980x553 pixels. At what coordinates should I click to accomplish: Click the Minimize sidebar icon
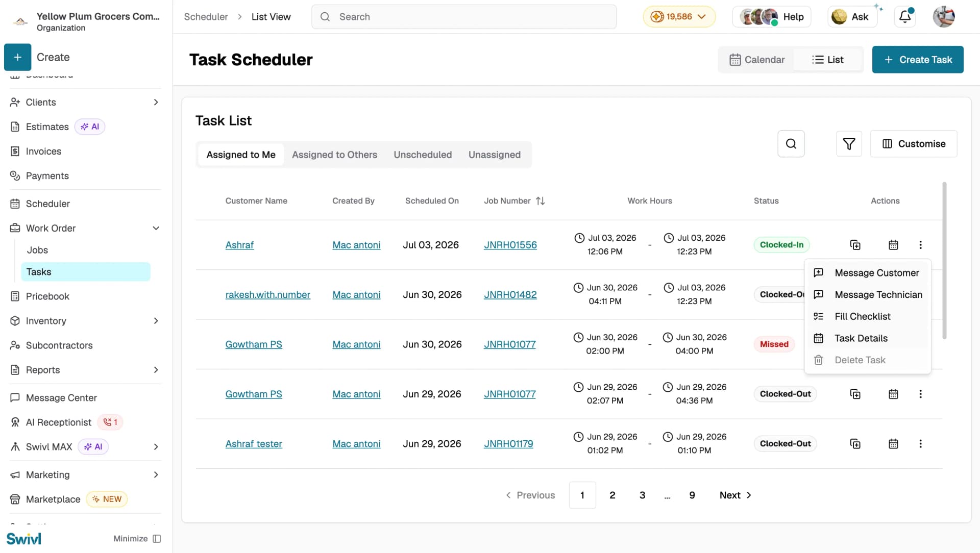[x=157, y=539]
